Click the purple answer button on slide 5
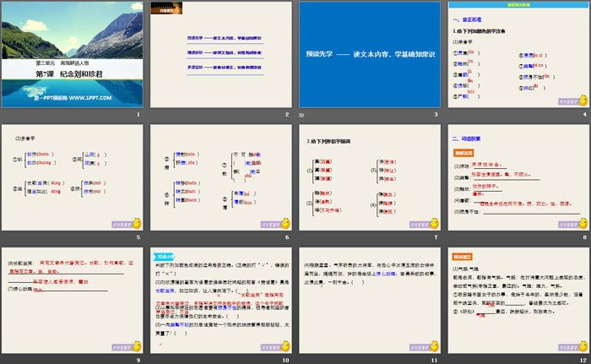591x364 pixels. pos(122,223)
